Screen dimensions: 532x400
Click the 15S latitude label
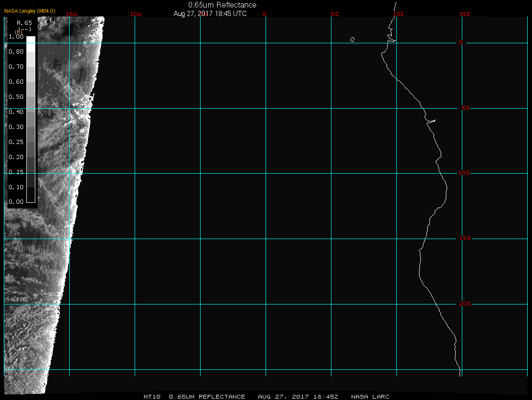(x=465, y=239)
